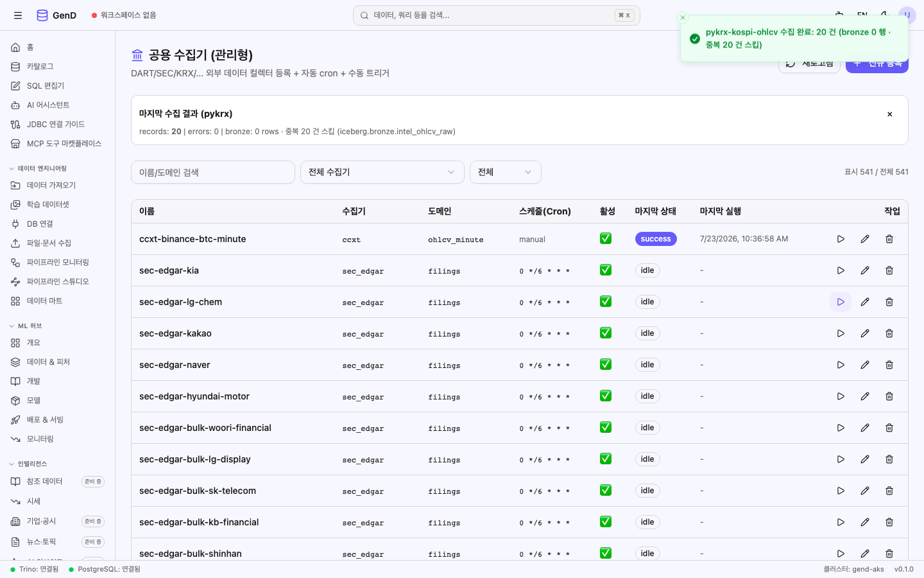Collapse the 데이터 엔지니어링 sidebar section
924x578 pixels.
coord(38,168)
